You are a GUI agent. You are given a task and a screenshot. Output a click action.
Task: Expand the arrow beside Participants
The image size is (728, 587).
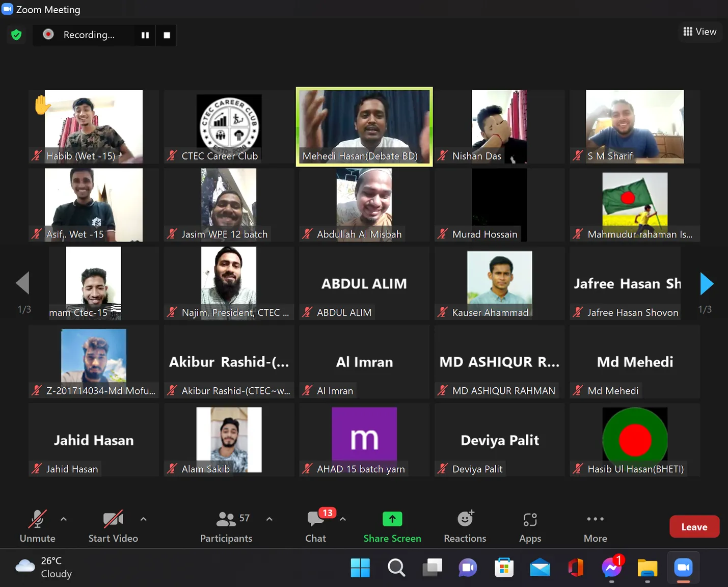[269, 519]
